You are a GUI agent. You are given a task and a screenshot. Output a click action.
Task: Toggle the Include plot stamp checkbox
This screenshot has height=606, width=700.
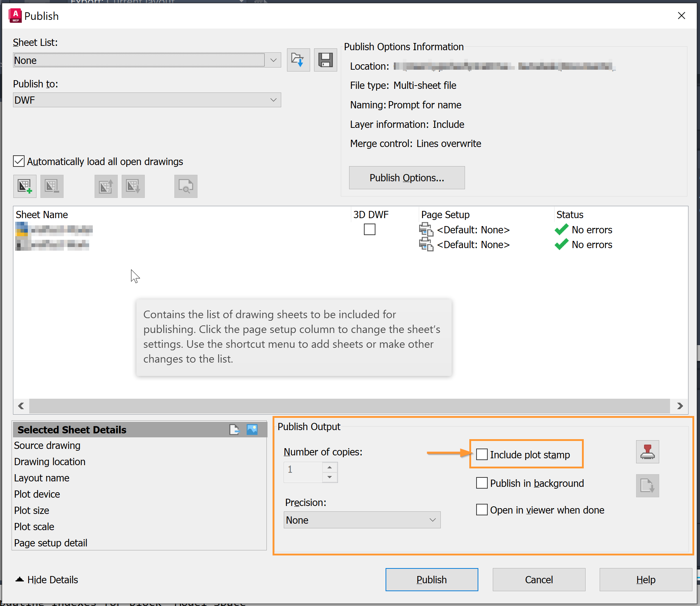[482, 454]
